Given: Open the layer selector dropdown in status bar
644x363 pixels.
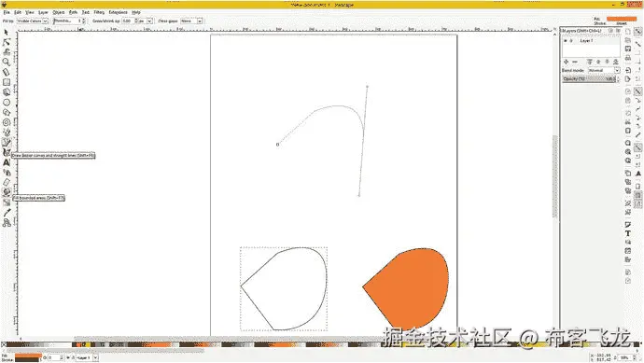Looking at the screenshot, I should (x=87, y=358).
